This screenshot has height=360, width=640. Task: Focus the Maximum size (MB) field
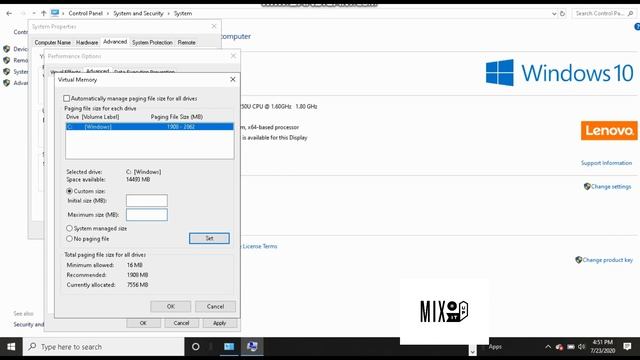147,215
